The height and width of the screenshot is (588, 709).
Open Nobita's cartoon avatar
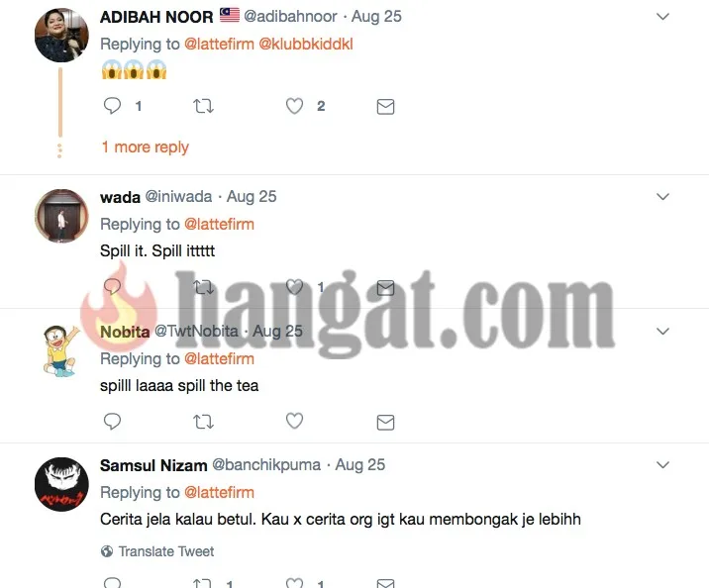click(x=61, y=350)
